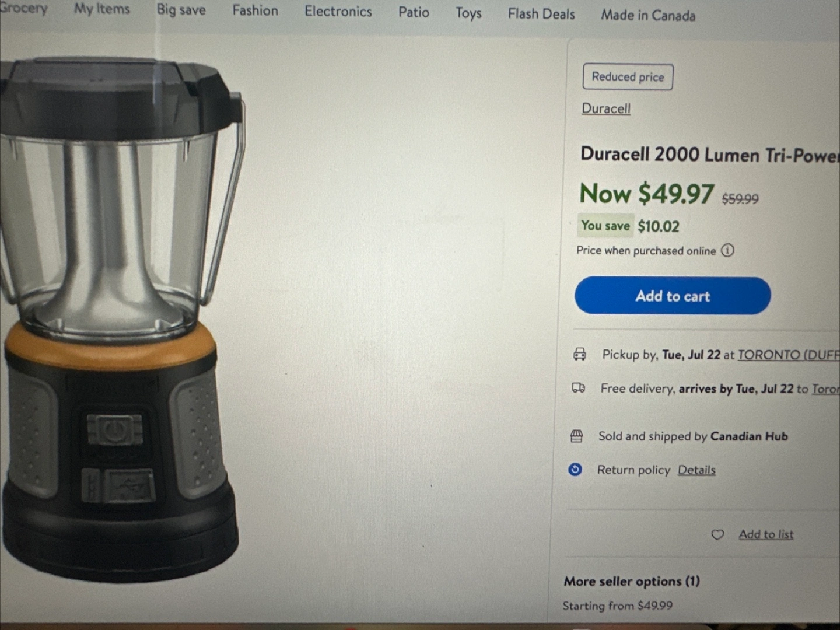
Task: Click the TORONTO pickup store link
Action: click(x=789, y=355)
